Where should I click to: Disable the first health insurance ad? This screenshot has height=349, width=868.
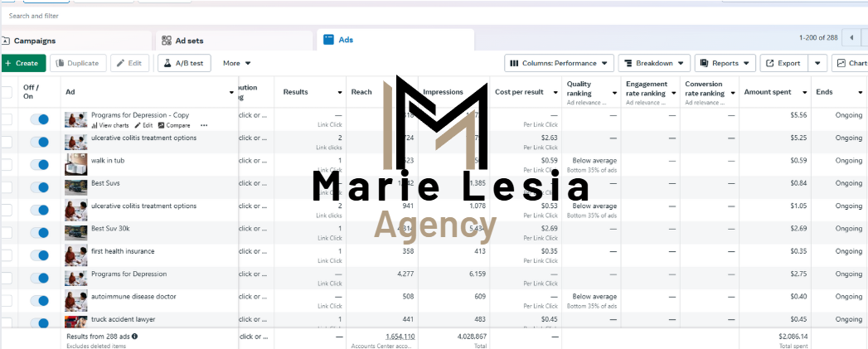pos(39,255)
